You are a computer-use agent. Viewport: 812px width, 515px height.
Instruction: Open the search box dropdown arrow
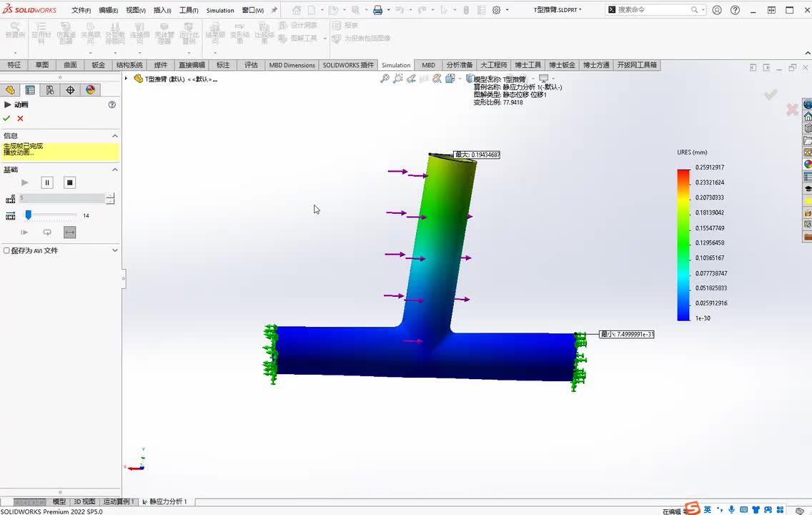pos(703,10)
